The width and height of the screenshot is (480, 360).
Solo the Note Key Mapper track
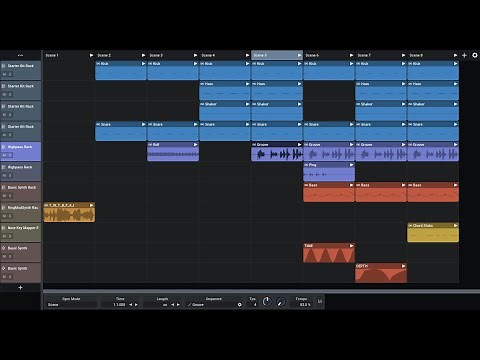pyautogui.click(x=10, y=236)
